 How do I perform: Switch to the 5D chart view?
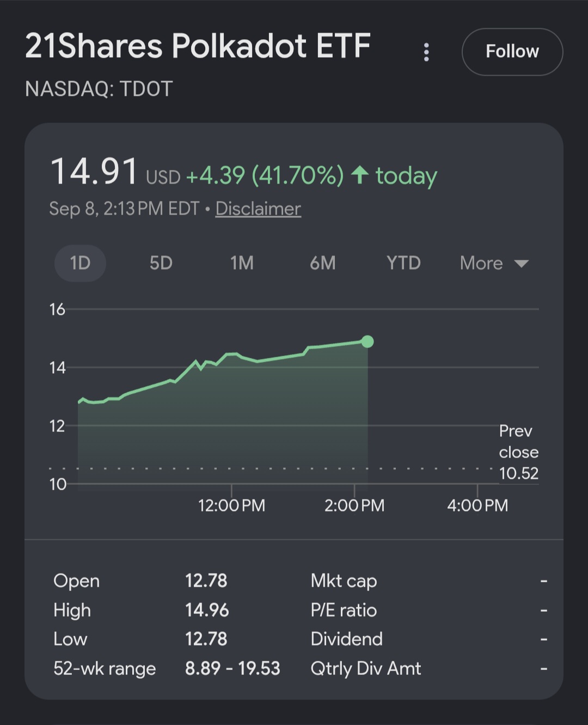(161, 263)
